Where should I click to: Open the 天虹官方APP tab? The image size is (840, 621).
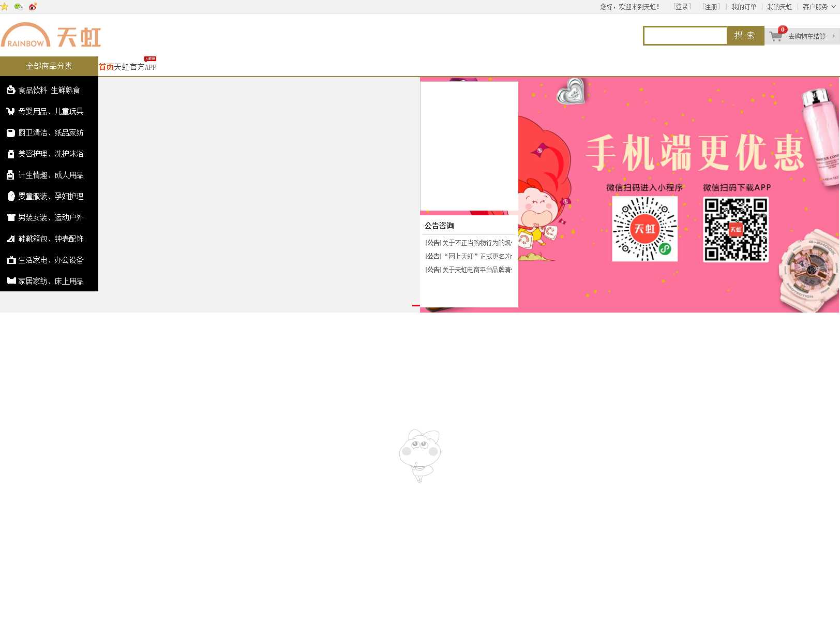tap(135, 67)
